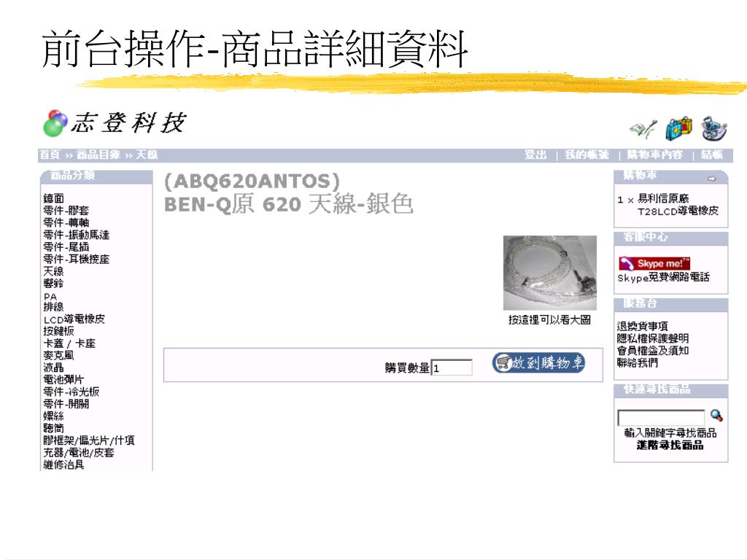The image size is (747, 560).
Task: Select LCD導電橡皮 category in sidebar
Action: tap(74, 319)
